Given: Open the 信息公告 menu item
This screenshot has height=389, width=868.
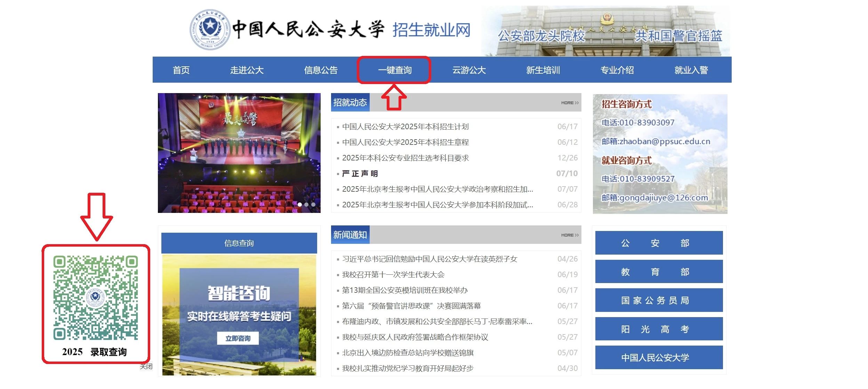Looking at the screenshot, I should tap(321, 70).
